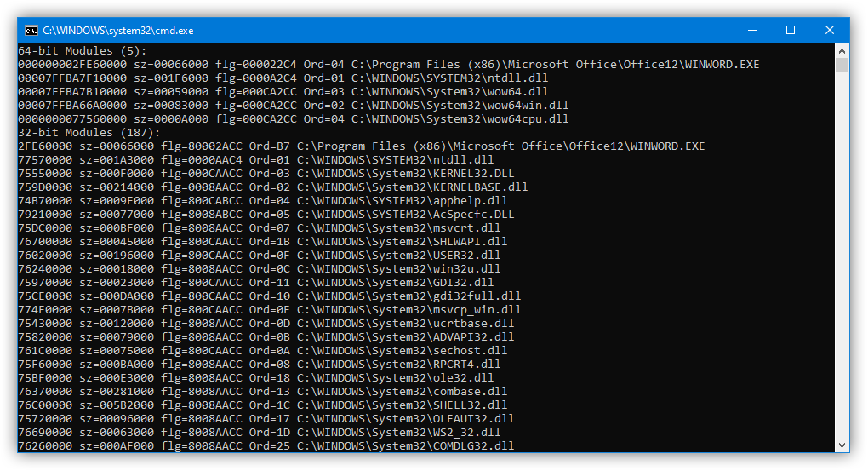Maximize the cmd.exe window
Image resolution: width=868 pixels, height=471 pixels.
[791, 30]
